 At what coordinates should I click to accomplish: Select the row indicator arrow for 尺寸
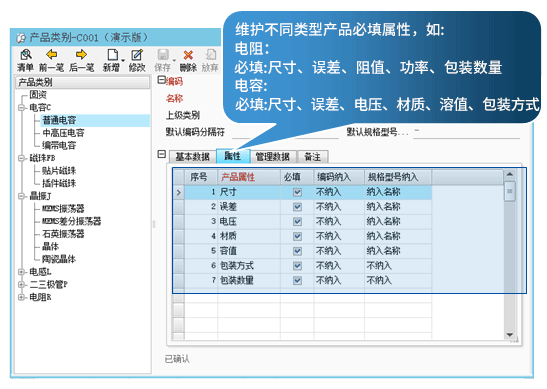pos(179,192)
